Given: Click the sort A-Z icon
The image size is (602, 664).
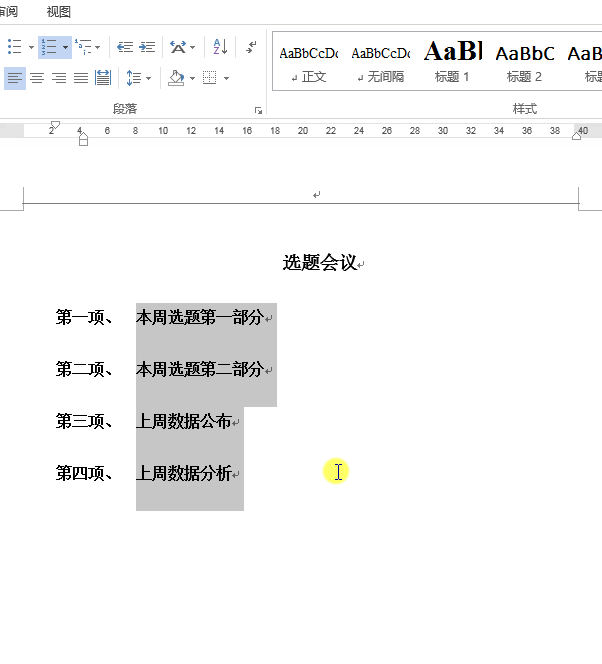Looking at the screenshot, I should coord(220,47).
